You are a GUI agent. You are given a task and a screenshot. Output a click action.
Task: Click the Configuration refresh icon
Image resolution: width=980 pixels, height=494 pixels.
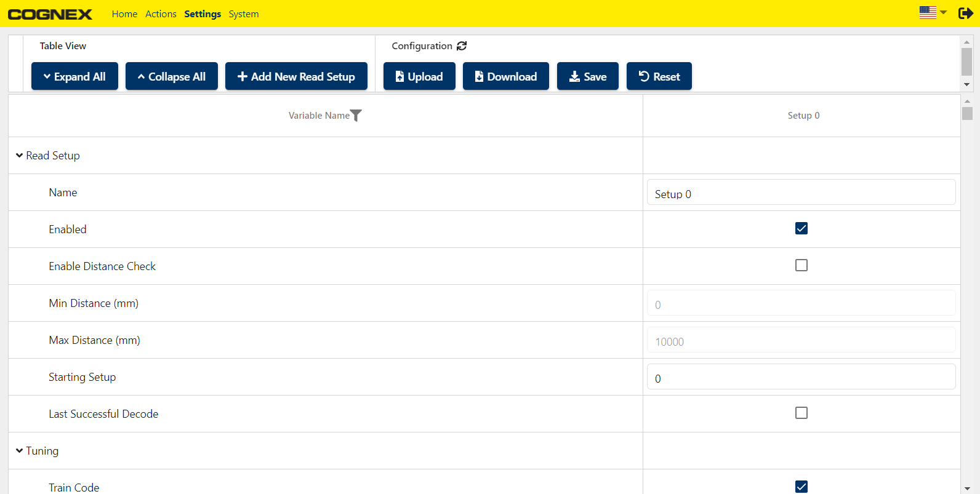[x=462, y=46]
